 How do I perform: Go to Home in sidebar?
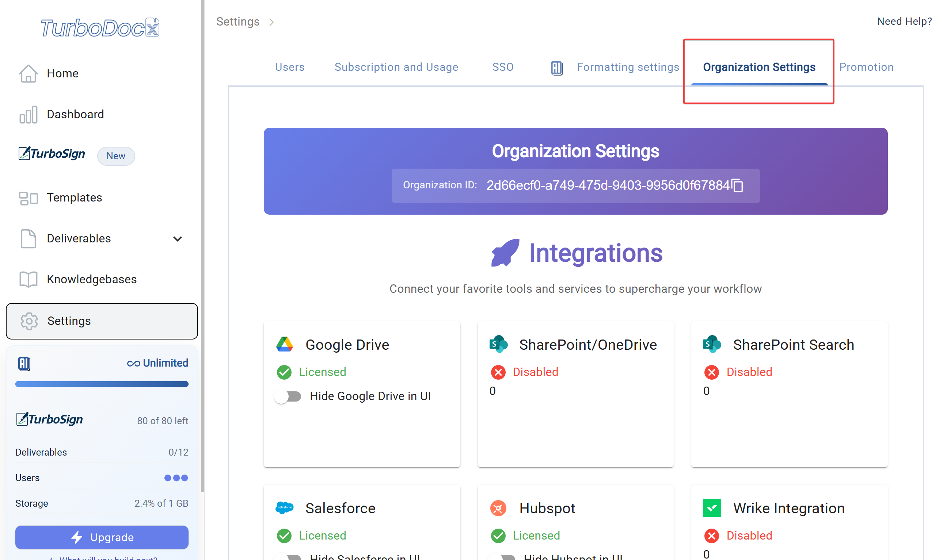(x=63, y=73)
